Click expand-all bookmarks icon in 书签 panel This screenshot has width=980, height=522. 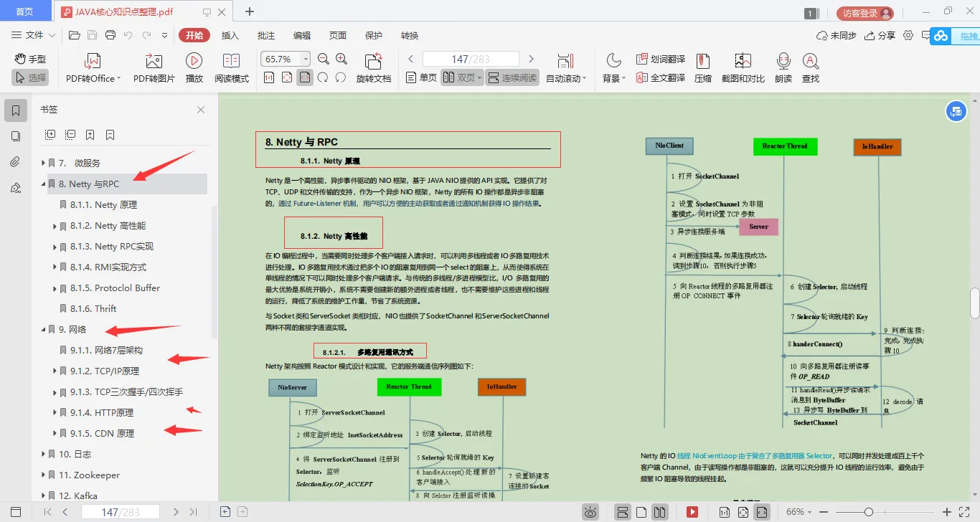tap(50, 134)
